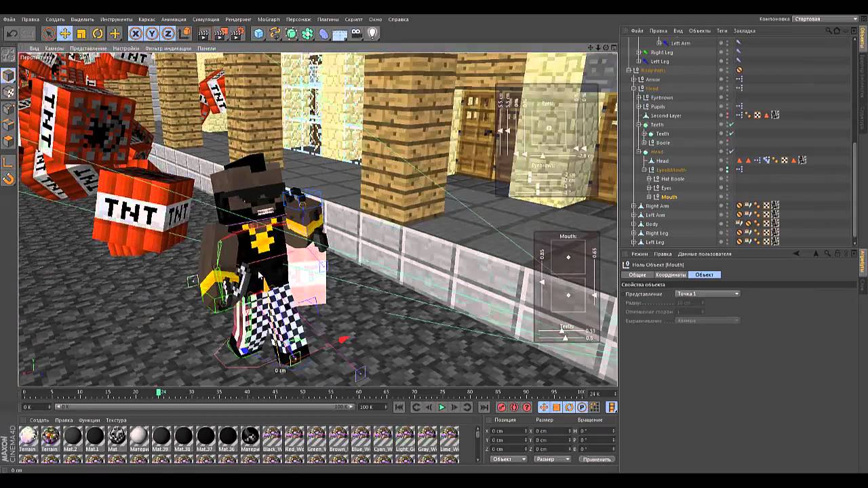Image resolution: width=868 pixels, height=488 pixels.
Task: Click the Make Editable icon in left sidebar
Action: [8, 55]
